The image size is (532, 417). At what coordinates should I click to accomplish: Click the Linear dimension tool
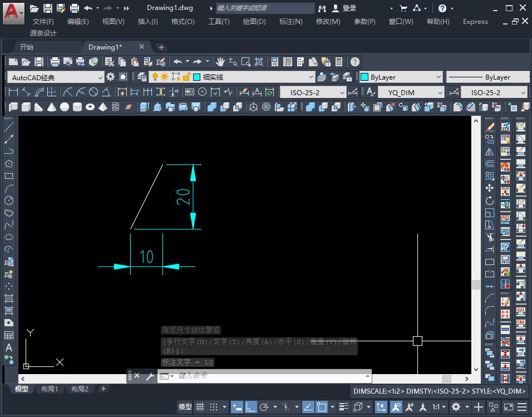click(14, 92)
